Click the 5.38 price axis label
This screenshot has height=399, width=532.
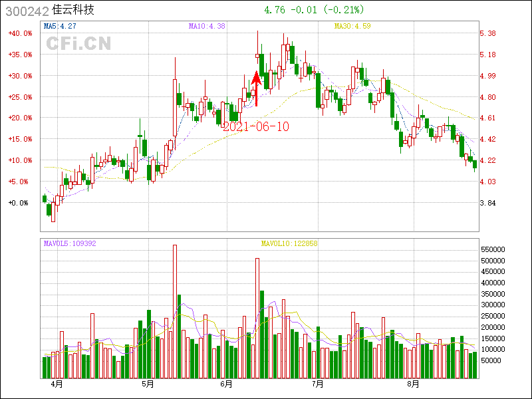click(488, 33)
